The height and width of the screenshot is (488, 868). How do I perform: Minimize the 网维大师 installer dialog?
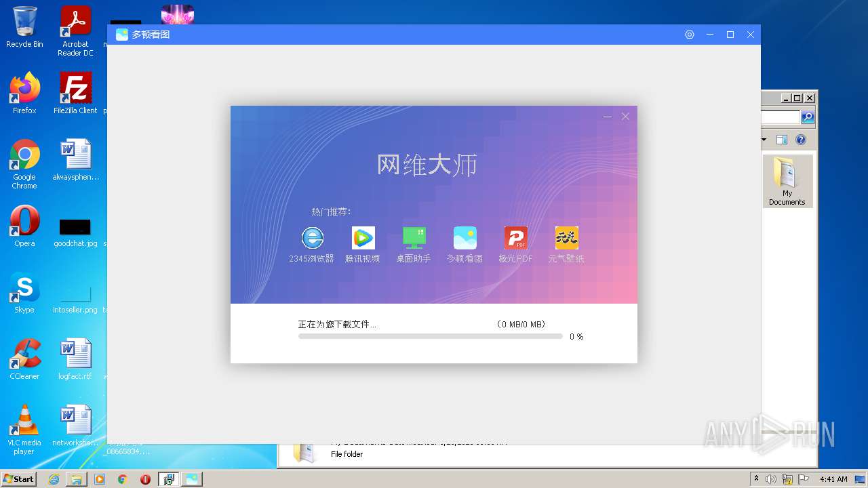[x=607, y=117]
